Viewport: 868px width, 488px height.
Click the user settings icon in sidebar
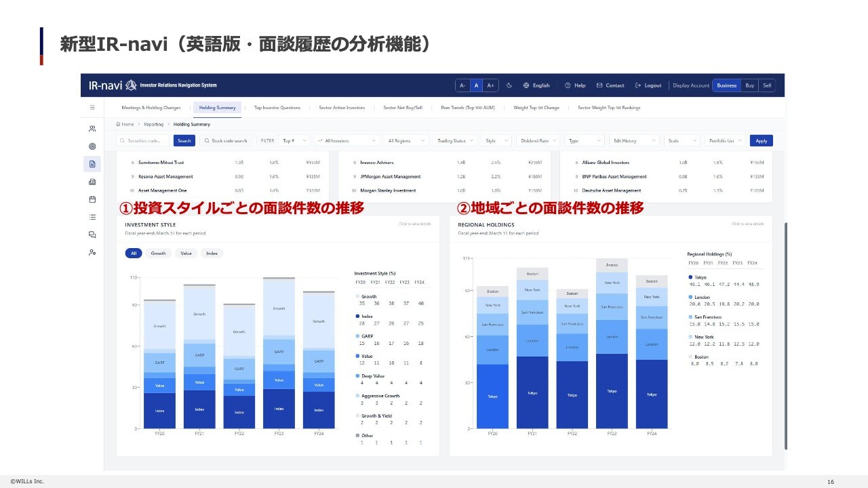[x=92, y=252]
